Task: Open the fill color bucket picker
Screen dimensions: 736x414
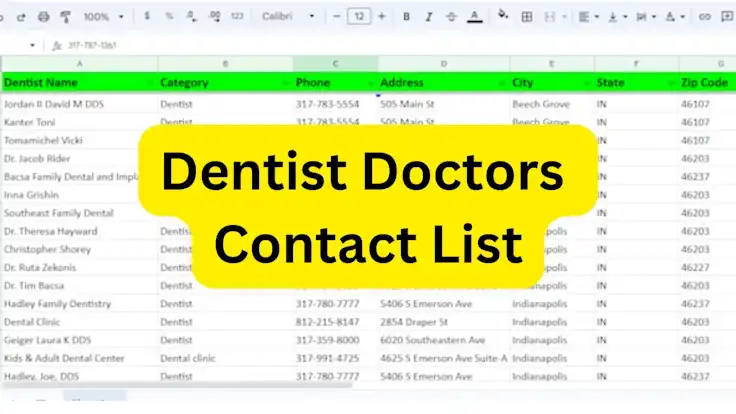Action: pos(502,17)
